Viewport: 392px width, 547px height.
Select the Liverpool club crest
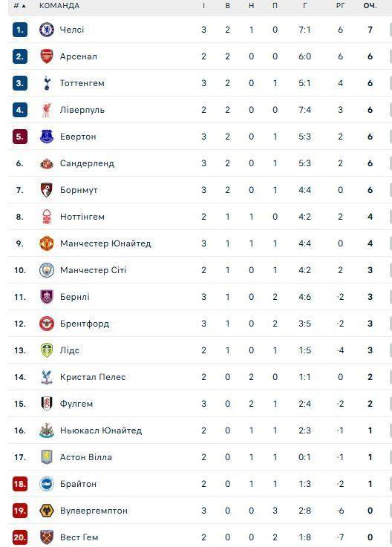click(x=47, y=110)
